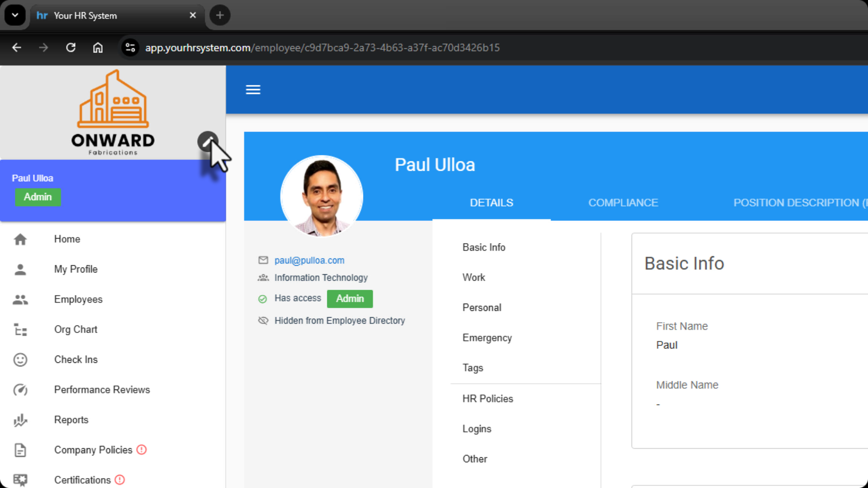
Task: Select HR Policies in section list
Action: point(487,399)
